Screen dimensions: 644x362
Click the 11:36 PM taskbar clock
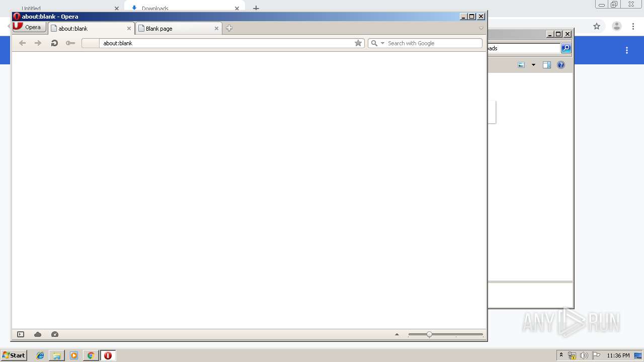click(x=618, y=355)
